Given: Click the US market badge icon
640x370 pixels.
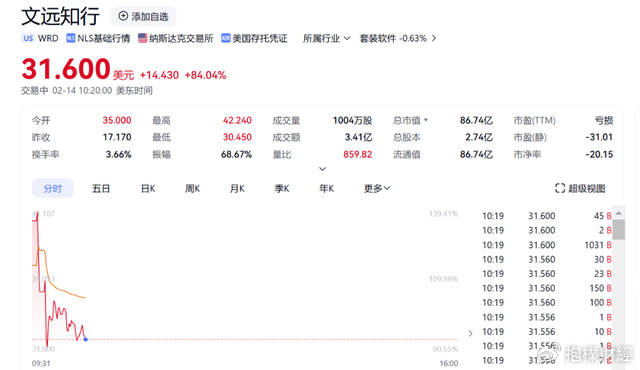Looking at the screenshot, I should (28, 38).
